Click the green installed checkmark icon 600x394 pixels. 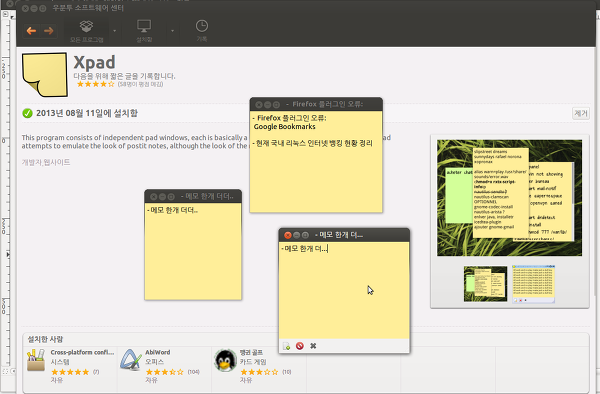(27, 113)
